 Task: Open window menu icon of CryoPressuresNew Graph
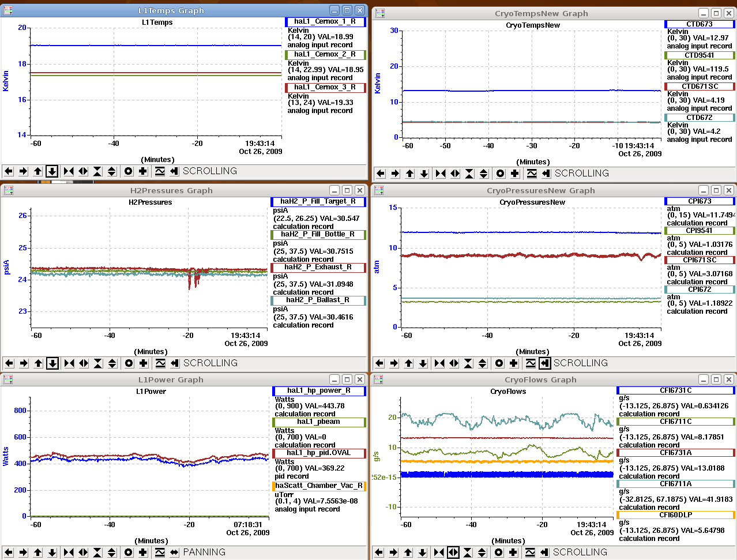pos(379,190)
